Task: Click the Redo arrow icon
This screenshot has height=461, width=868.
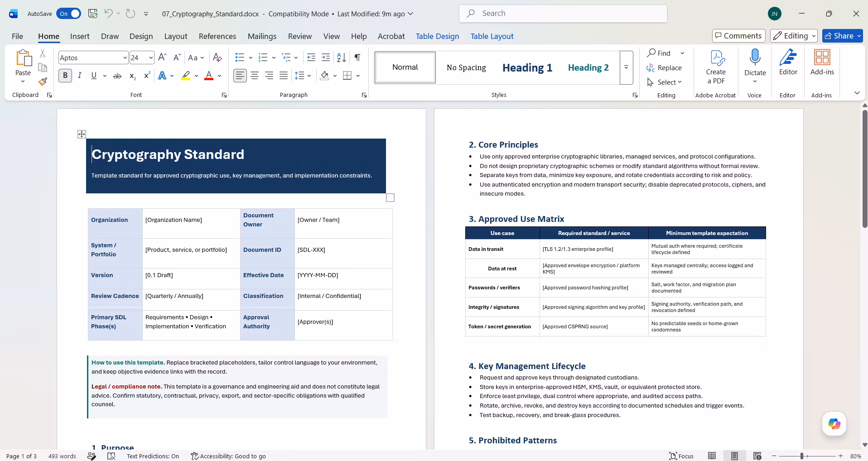Action: 130,14
